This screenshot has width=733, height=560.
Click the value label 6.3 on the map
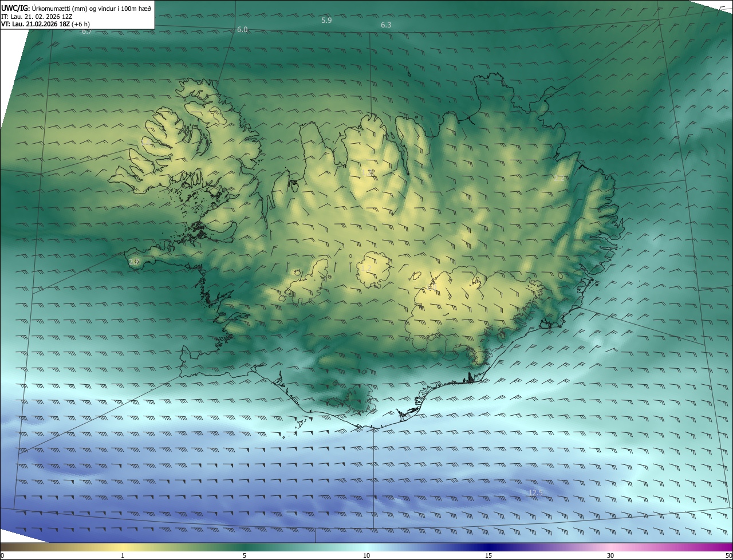[x=386, y=25]
